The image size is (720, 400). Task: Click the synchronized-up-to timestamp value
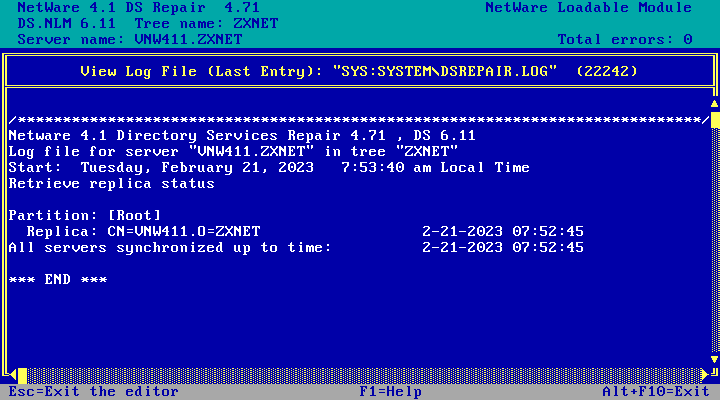[x=503, y=248]
